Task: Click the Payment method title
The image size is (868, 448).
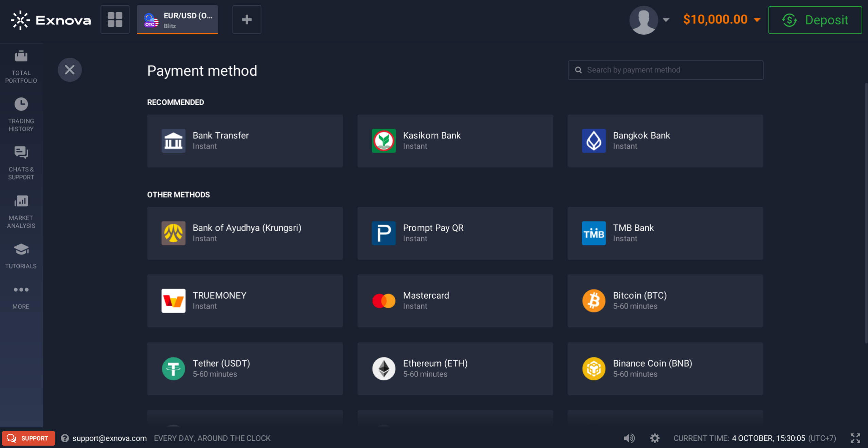Action: point(202,71)
